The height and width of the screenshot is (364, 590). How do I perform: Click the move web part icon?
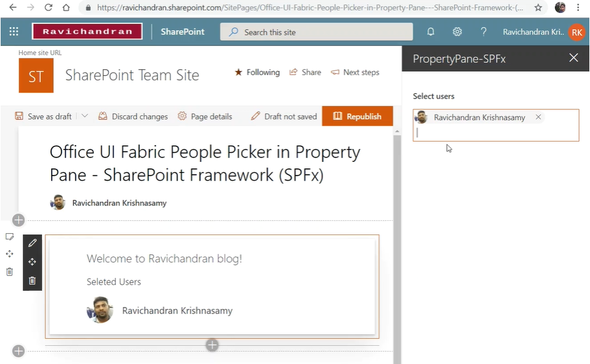(32, 262)
